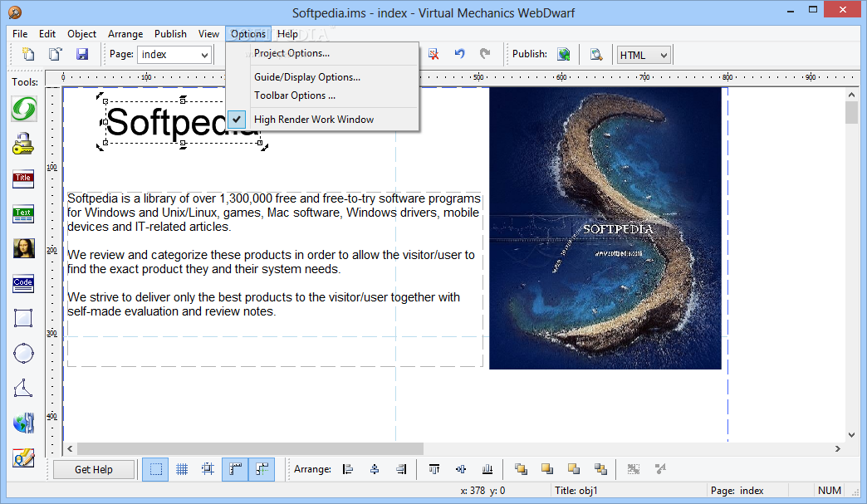Click the Delete object icon with red X
867x504 pixels.
pyautogui.click(x=433, y=54)
